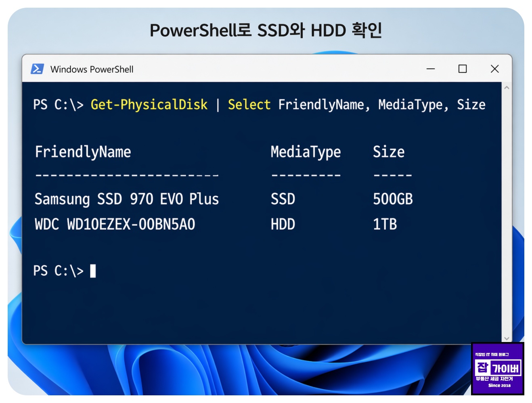This screenshot has height=403, width=532.
Task: Click the scrollbar down arrow
Action: click(x=507, y=338)
